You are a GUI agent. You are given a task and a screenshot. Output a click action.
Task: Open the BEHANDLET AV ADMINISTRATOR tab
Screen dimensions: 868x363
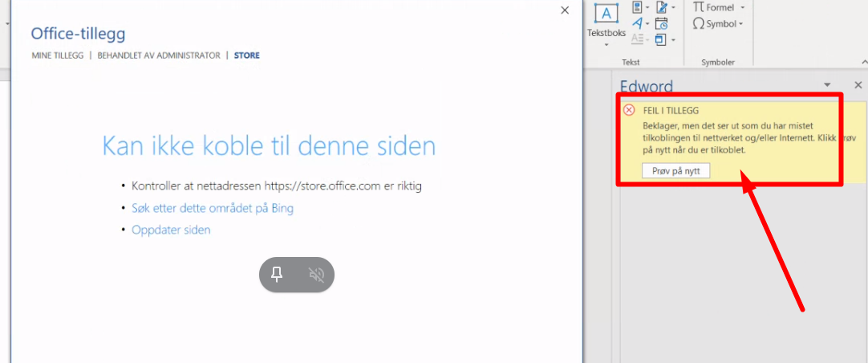(159, 55)
